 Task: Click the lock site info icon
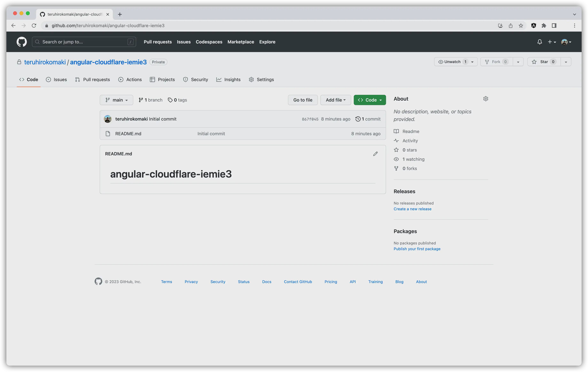46,25
